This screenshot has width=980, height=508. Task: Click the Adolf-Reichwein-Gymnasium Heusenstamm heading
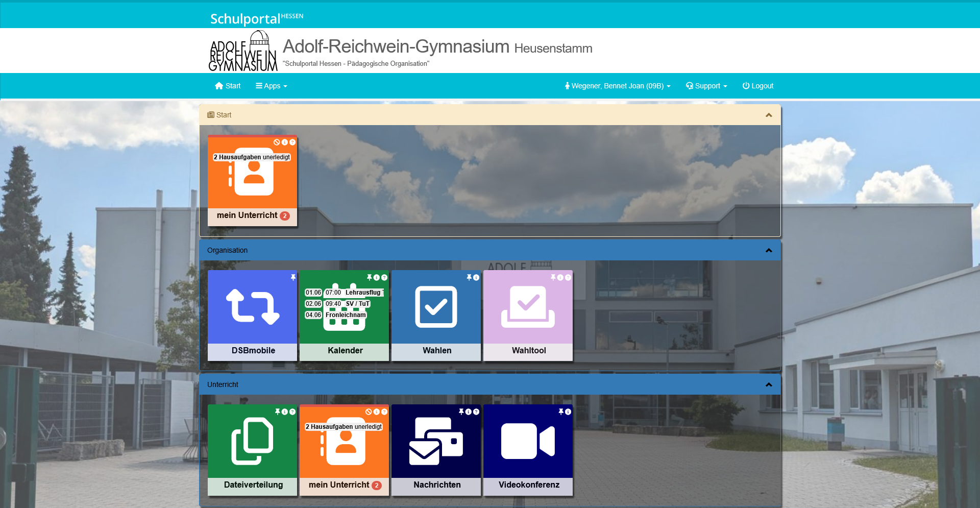tap(437, 46)
